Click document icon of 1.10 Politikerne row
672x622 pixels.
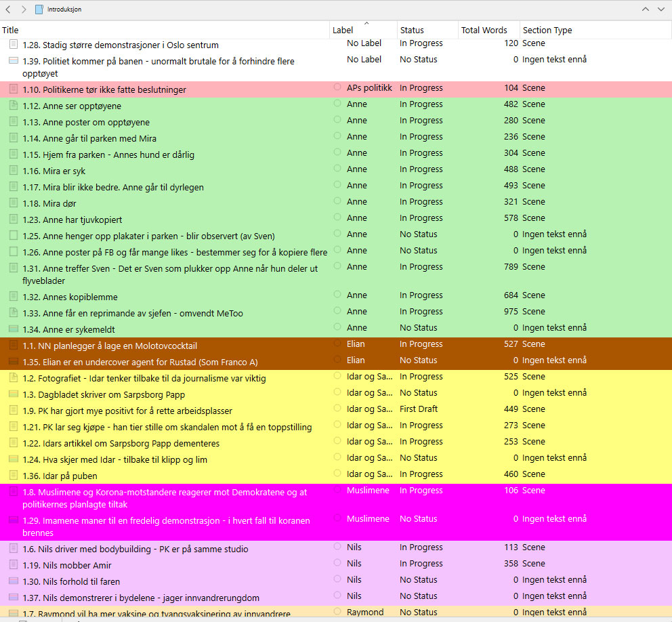[14, 89]
